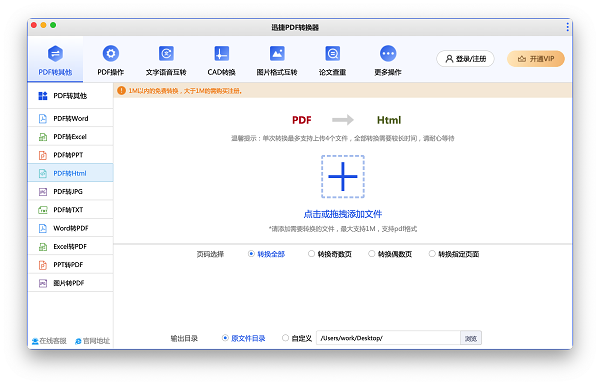Screen dimensions: 600x385
Task: Open the 图片格式互转 tab
Action: [x=277, y=60]
